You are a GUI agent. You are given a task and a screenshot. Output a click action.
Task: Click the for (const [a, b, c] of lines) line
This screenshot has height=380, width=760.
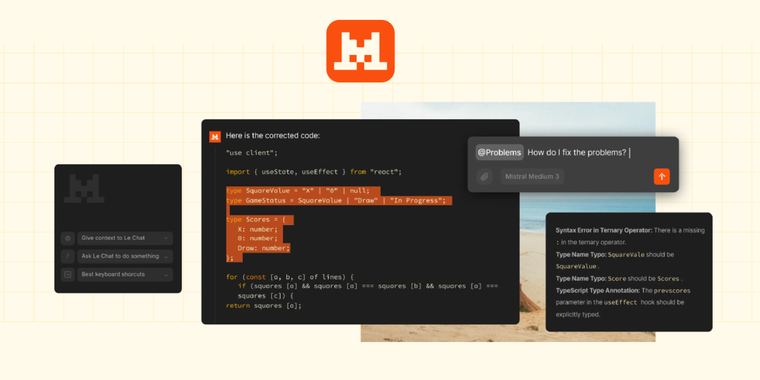[x=290, y=277]
